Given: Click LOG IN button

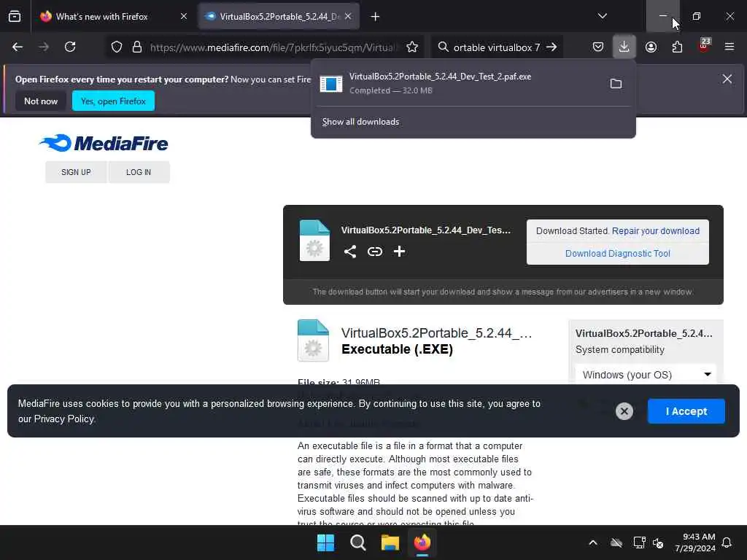Looking at the screenshot, I should click(x=139, y=172).
